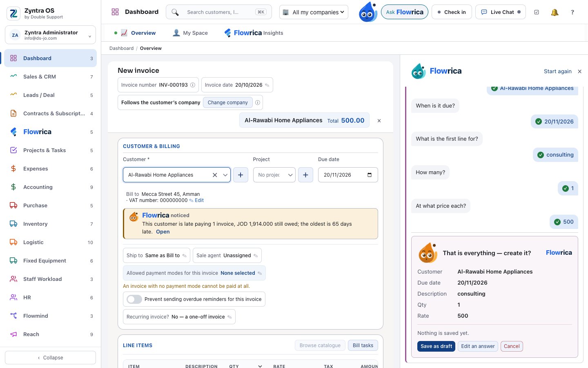The height and width of the screenshot is (368, 588).
Task: Collapse the sidebar
Action: point(50,358)
